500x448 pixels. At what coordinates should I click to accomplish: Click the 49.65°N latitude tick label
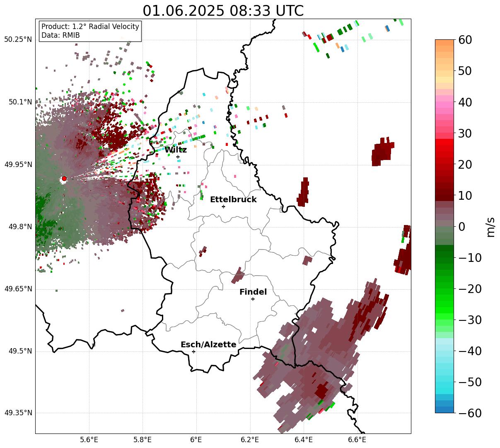tap(18, 289)
